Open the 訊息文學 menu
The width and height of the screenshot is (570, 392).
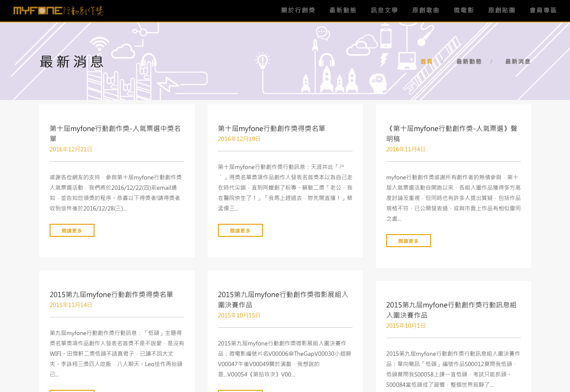(x=384, y=10)
